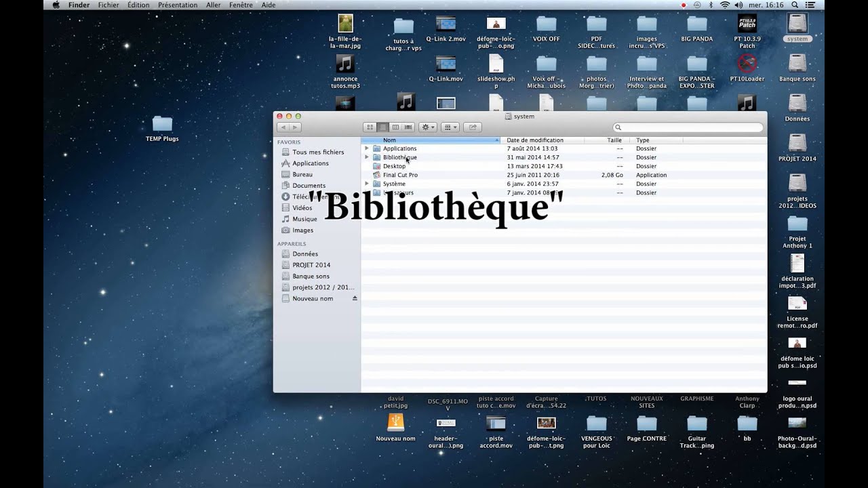Click the volume icon in the menu bar

(x=738, y=5)
